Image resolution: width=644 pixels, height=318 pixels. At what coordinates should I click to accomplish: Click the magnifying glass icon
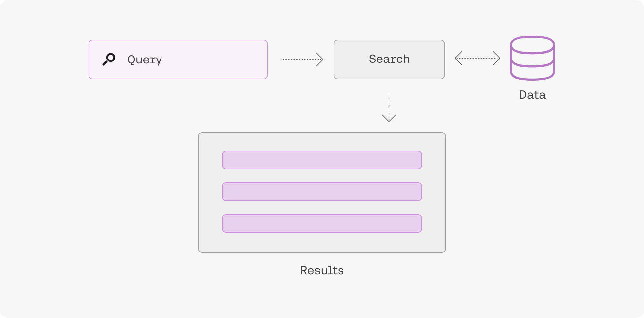[109, 59]
